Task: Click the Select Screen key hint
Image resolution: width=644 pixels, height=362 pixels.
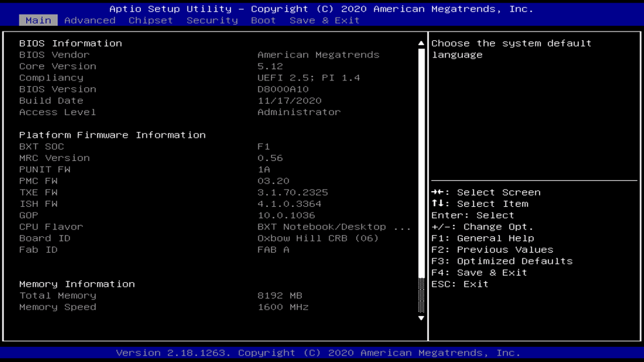Action: click(x=486, y=192)
